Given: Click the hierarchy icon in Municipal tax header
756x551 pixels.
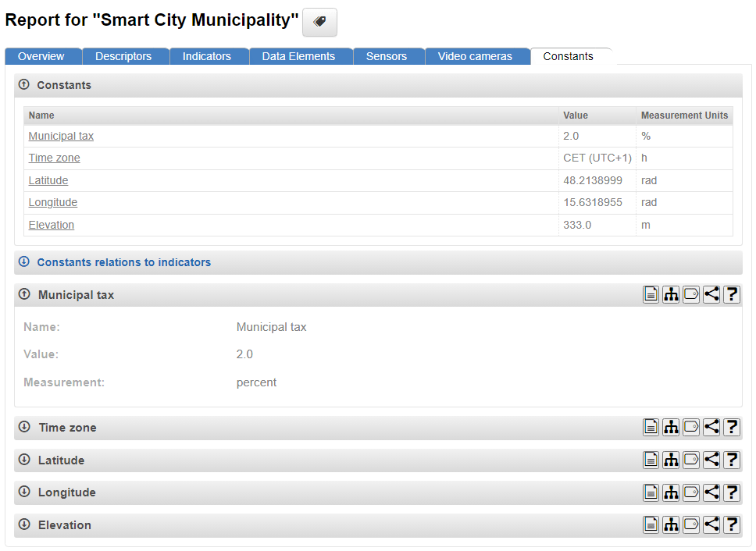Looking at the screenshot, I should pos(671,295).
